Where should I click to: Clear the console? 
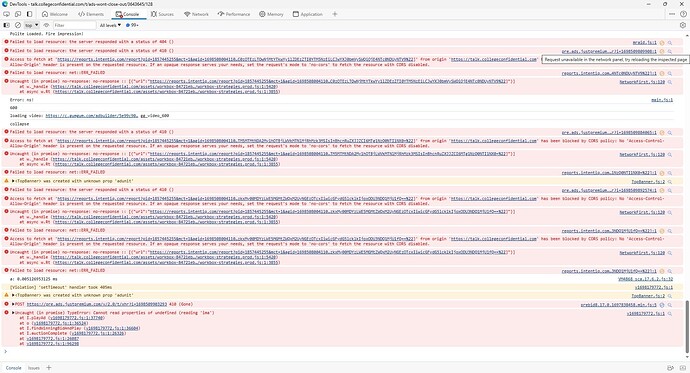(18, 25)
